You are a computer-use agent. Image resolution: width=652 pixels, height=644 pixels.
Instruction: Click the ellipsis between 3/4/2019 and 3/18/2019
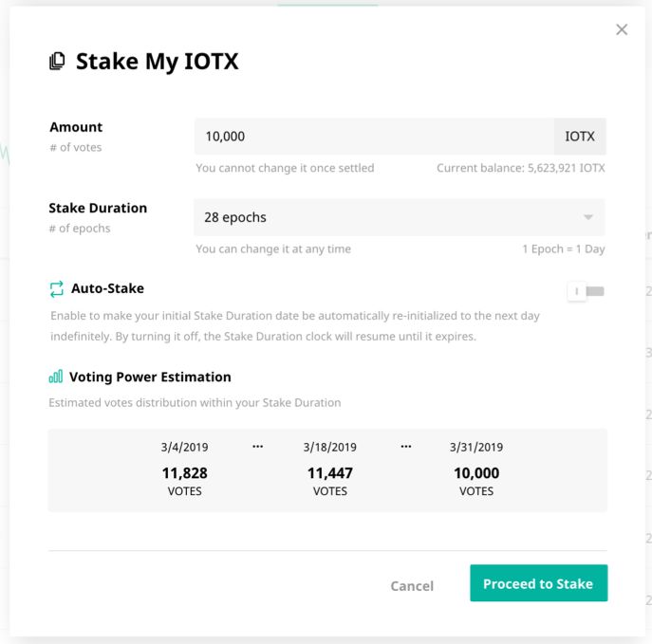(258, 447)
